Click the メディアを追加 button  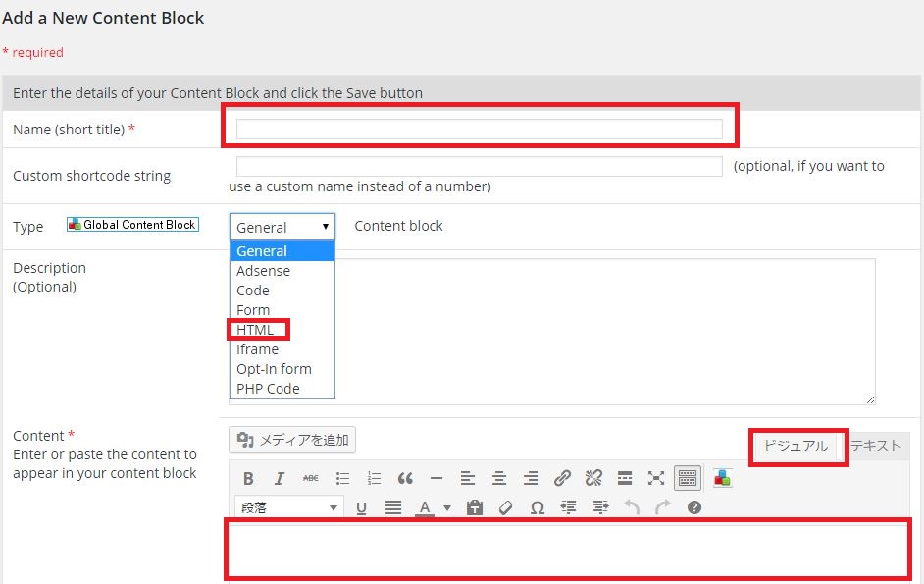[x=292, y=440]
